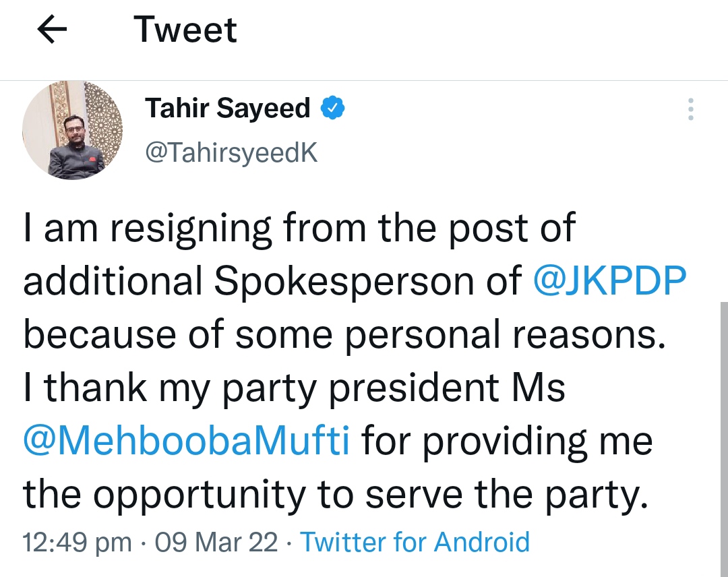Tap the text 'I thank my party president Ms'
The height and width of the screenshot is (577, 728).
pos(294,388)
